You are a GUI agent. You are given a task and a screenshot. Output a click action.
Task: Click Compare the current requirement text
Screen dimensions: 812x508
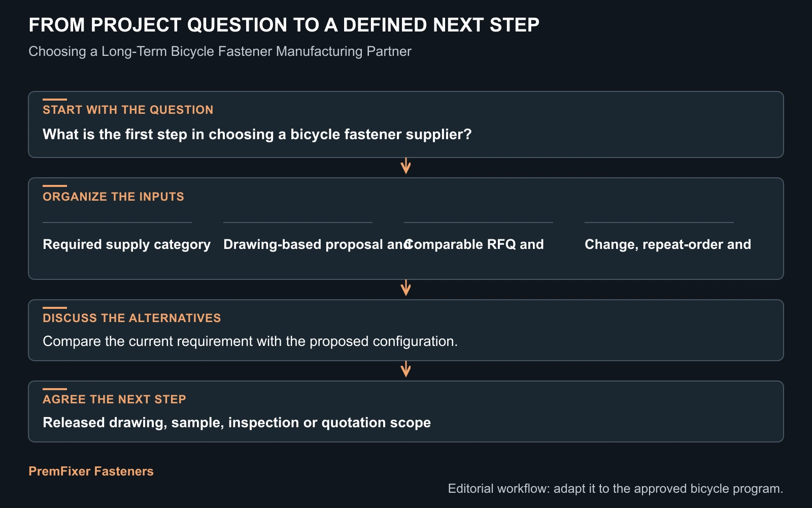250,341
